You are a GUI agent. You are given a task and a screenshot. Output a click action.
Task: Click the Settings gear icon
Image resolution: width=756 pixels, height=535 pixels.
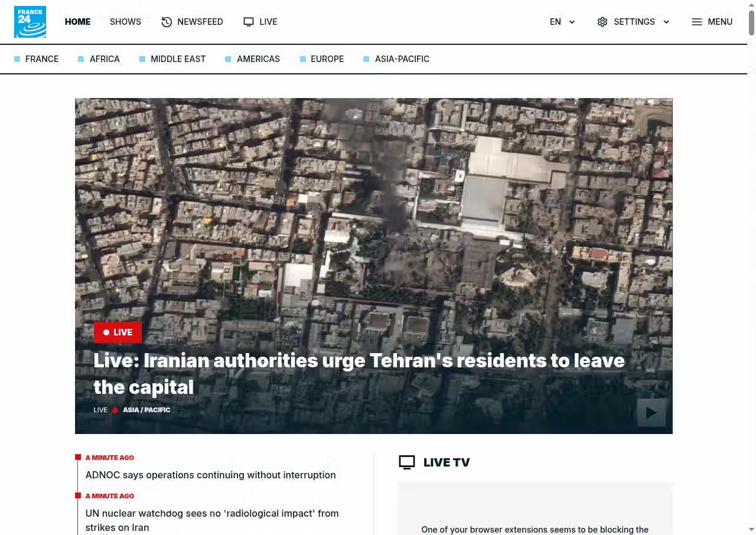602,22
